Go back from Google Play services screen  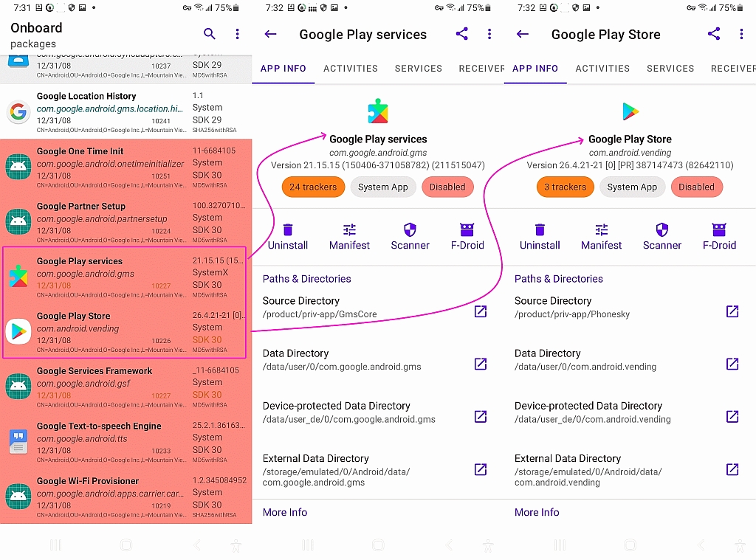pyautogui.click(x=270, y=34)
